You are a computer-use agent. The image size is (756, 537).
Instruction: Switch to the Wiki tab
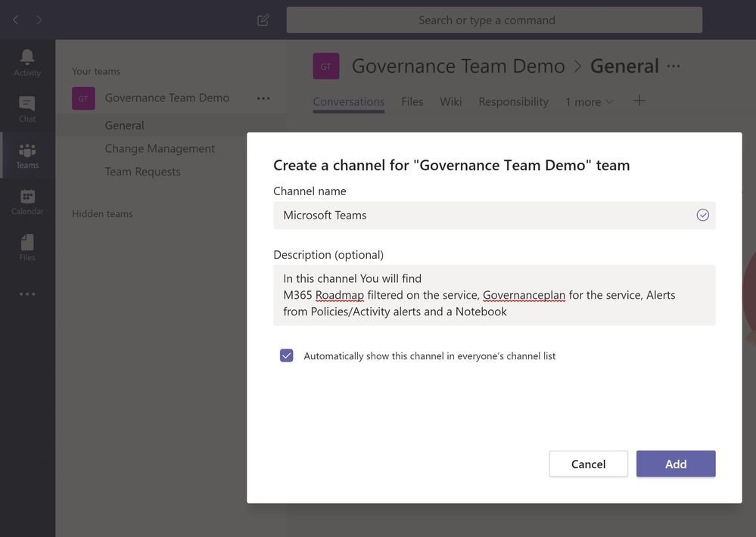[451, 101]
